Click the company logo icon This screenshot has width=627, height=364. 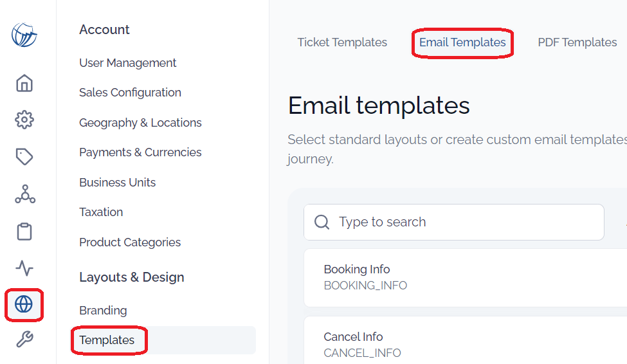click(24, 35)
